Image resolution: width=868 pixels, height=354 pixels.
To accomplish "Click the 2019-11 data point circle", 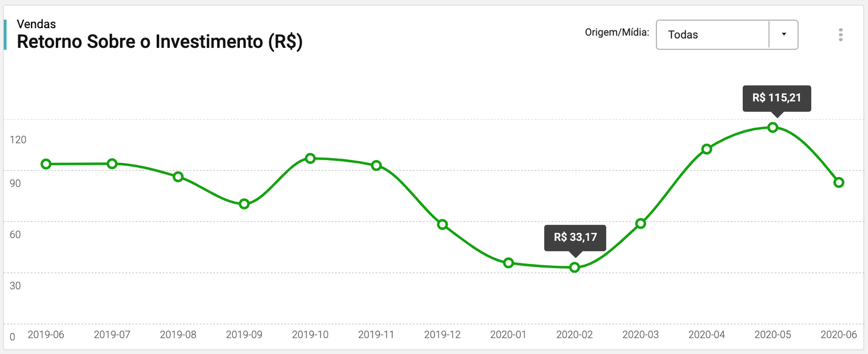I will click(x=376, y=166).
